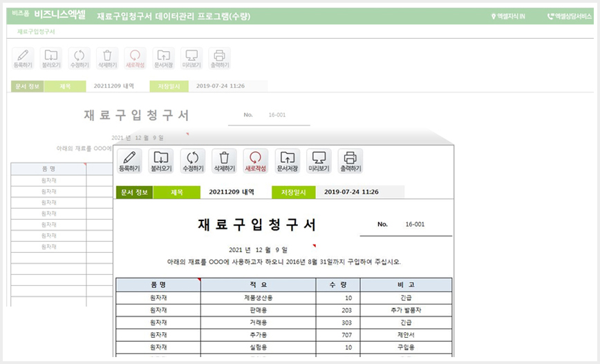Click 구입용 remark cell
This screenshot has height=364, width=600.
[x=406, y=347]
